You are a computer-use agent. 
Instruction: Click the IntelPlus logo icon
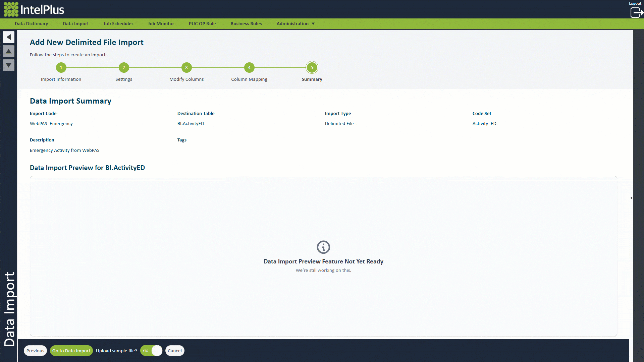(x=11, y=9)
